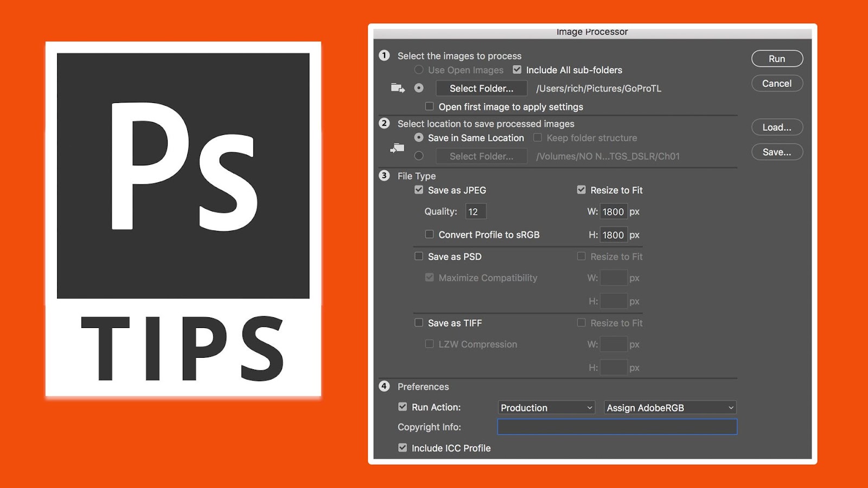Click the destination folder icon
The width and height of the screenshot is (868, 488).
pos(397,148)
